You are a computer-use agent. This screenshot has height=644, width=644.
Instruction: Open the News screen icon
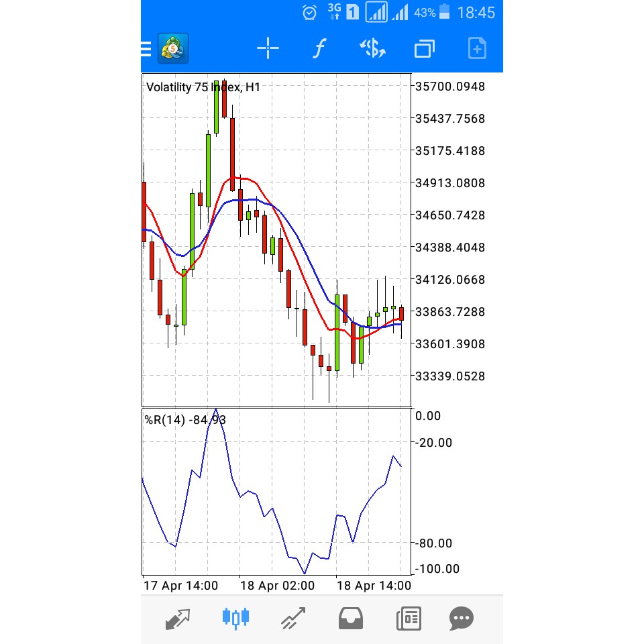408,618
